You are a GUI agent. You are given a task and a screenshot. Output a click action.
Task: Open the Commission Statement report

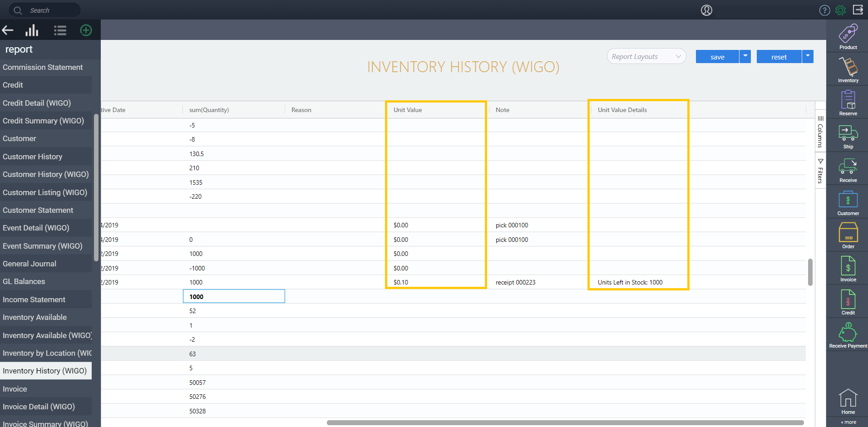pos(46,67)
